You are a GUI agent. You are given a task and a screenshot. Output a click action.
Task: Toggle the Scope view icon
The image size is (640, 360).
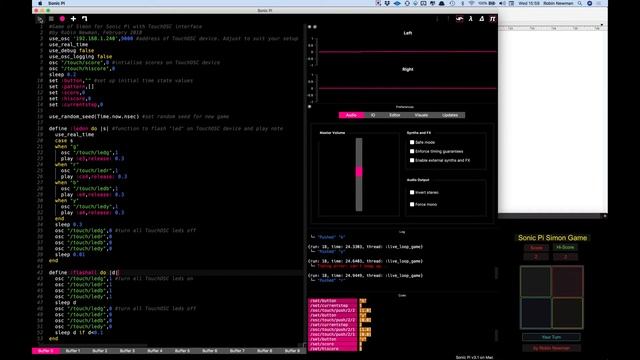pos(460,19)
